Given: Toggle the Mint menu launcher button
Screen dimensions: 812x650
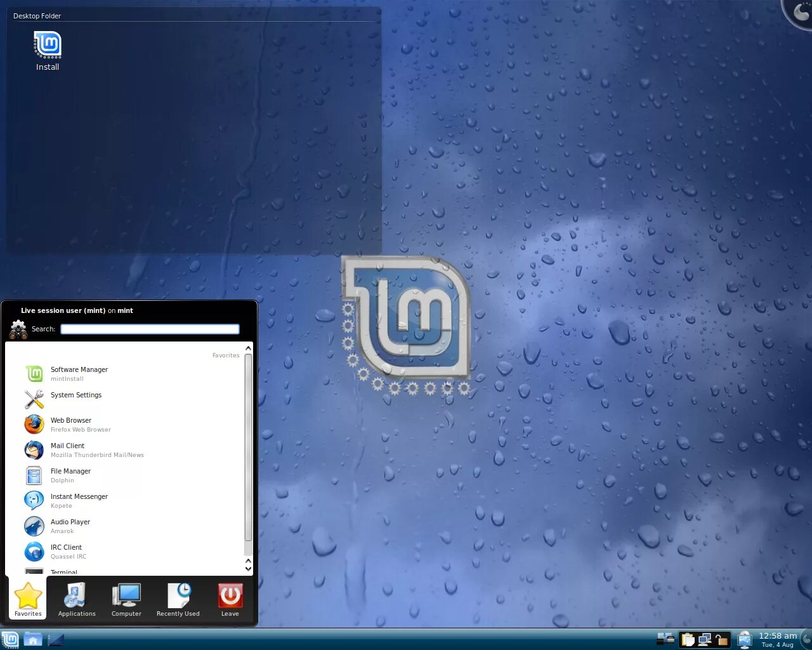Looking at the screenshot, I should [10, 639].
